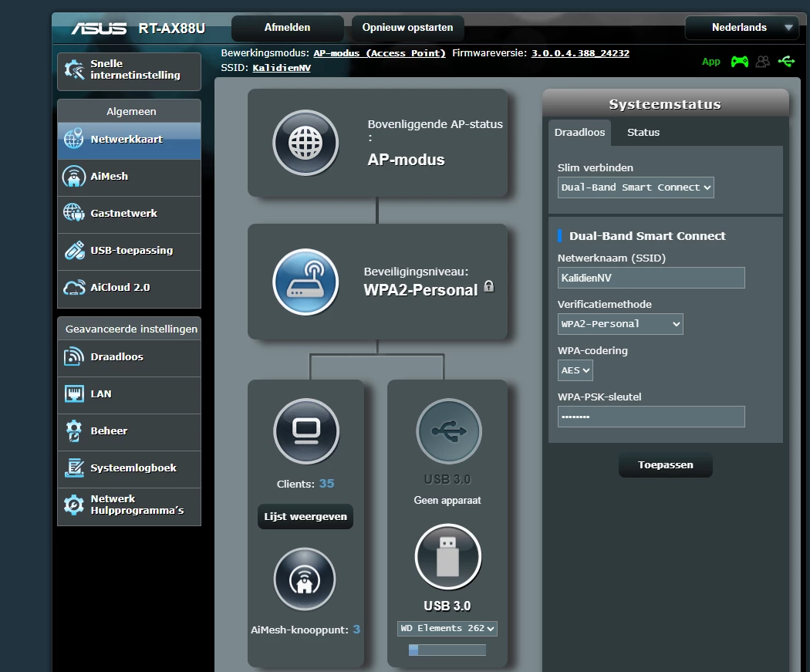Viewport: 810px width, 672px height.
Task: Go to the Gastnetwerk page
Action: (129, 215)
